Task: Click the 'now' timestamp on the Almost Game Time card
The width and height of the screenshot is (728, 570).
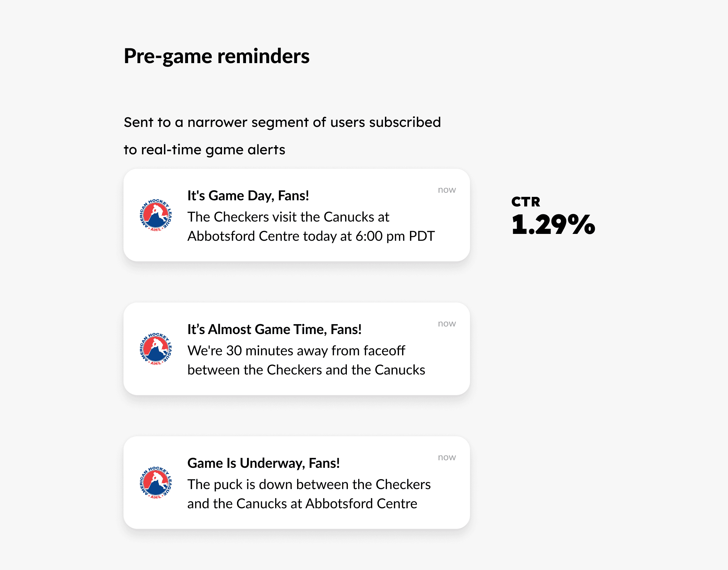Action: tap(447, 323)
